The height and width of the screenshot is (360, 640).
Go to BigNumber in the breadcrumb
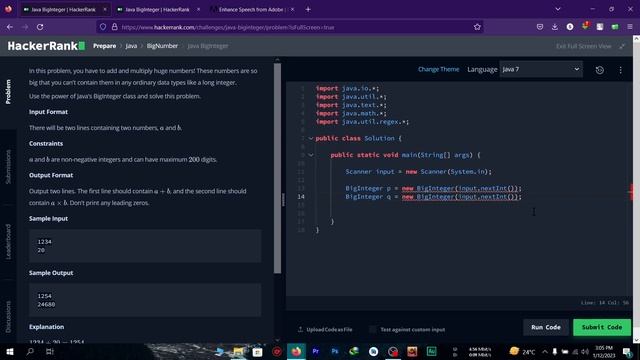click(162, 46)
